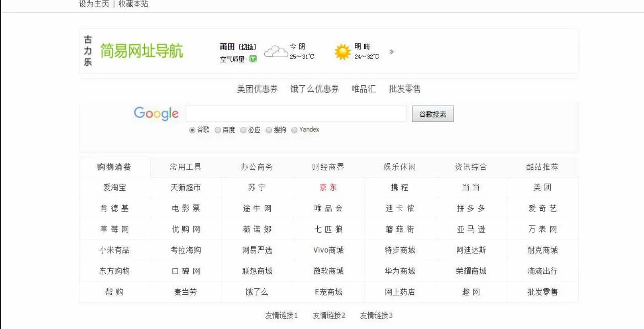Open the 财经商界 tab

pos(328,167)
